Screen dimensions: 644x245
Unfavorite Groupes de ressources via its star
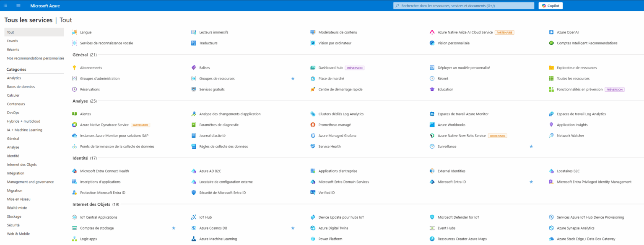293,78
